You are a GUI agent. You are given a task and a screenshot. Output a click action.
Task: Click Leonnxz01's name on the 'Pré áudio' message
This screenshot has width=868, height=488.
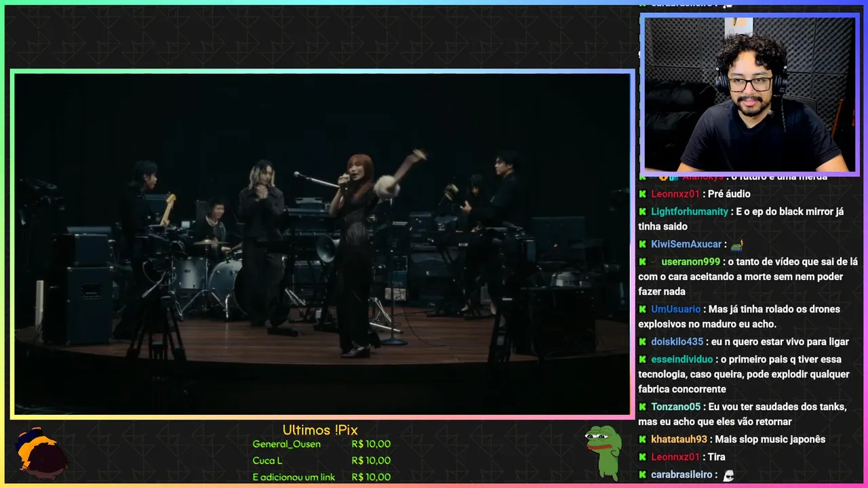[x=675, y=194]
